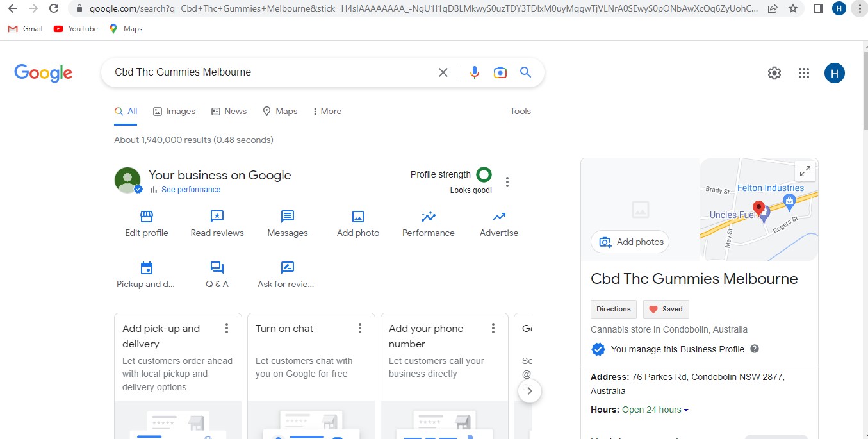
Task: Click the Ask for reviews icon
Action: coord(288,268)
